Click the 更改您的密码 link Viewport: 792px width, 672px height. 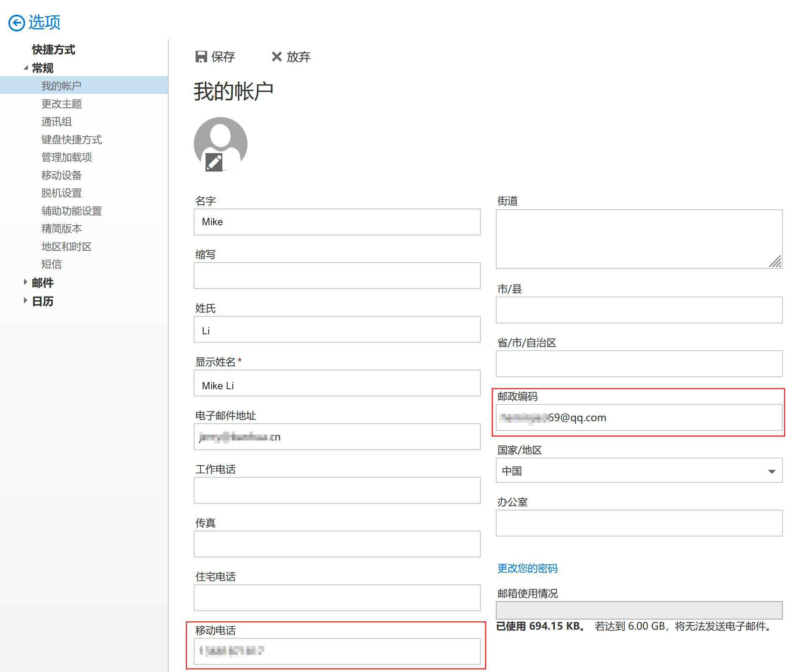point(527,568)
